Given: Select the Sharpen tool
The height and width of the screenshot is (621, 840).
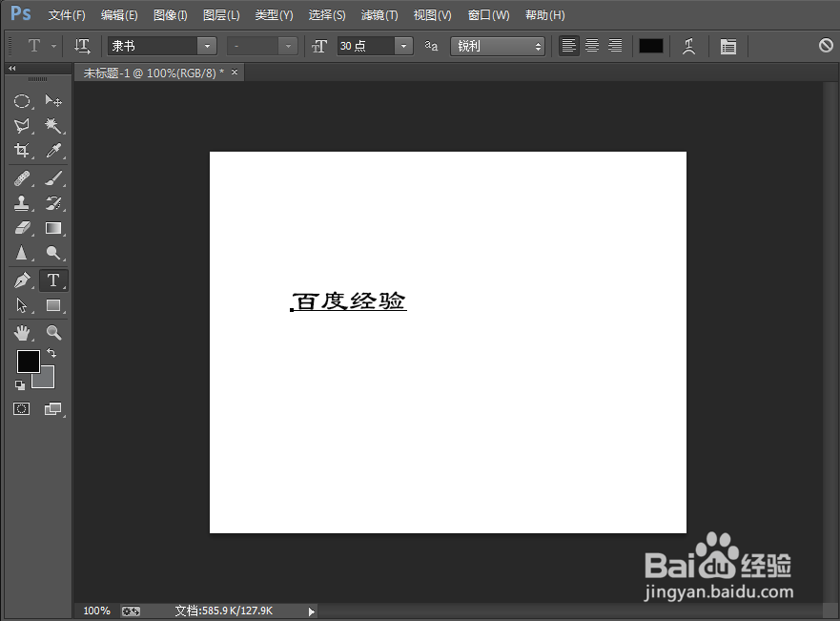Looking at the screenshot, I should [x=21, y=253].
